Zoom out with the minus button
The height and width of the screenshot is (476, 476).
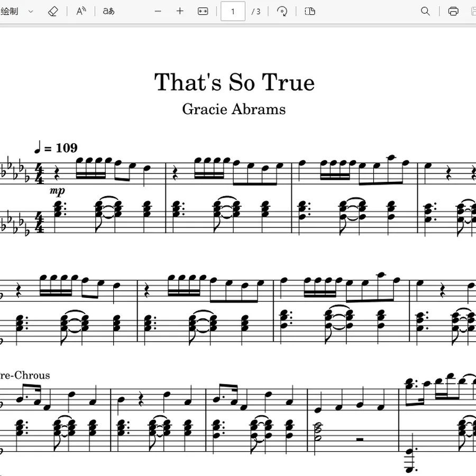tap(158, 12)
